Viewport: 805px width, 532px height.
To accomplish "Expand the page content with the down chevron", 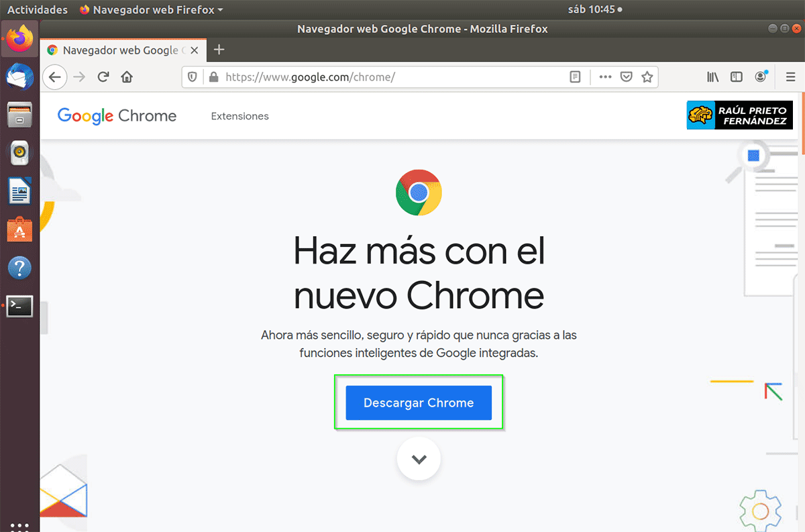I will point(419,459).
